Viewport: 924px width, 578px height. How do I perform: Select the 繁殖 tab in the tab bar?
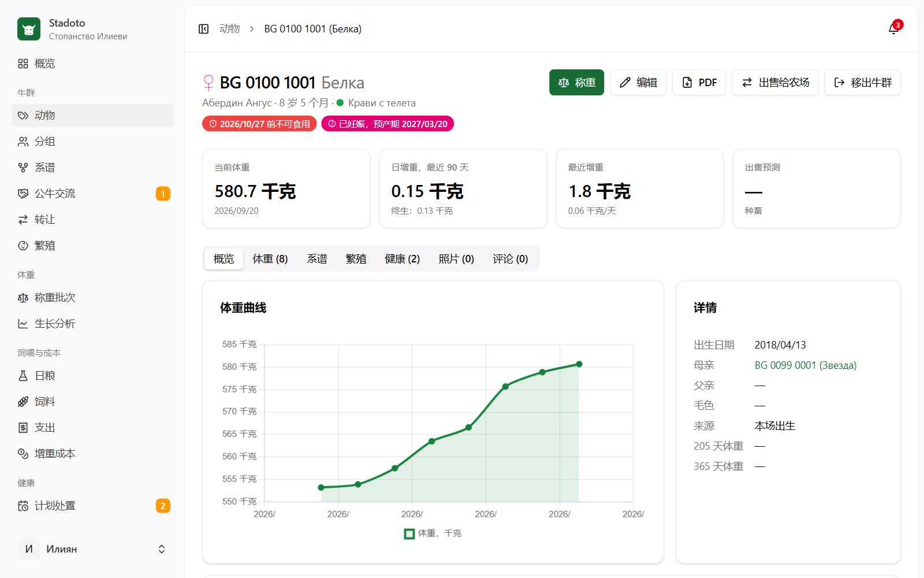pos(356,259)
